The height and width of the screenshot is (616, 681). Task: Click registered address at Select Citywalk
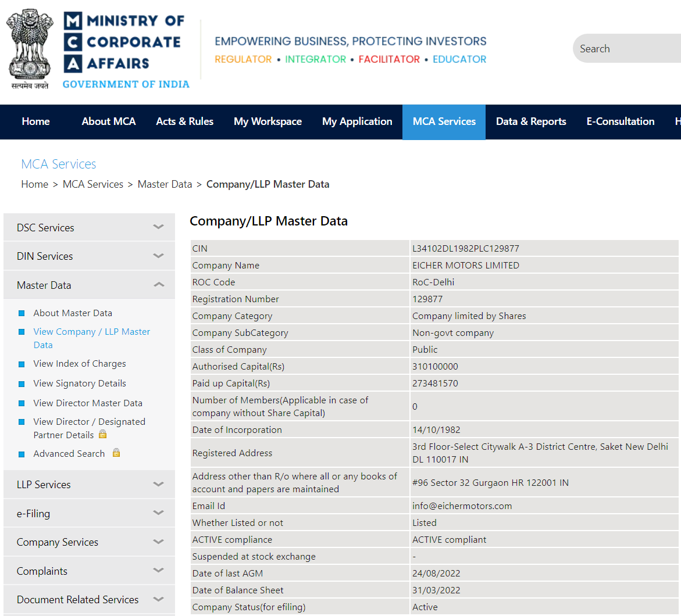(x=540, y=453)
